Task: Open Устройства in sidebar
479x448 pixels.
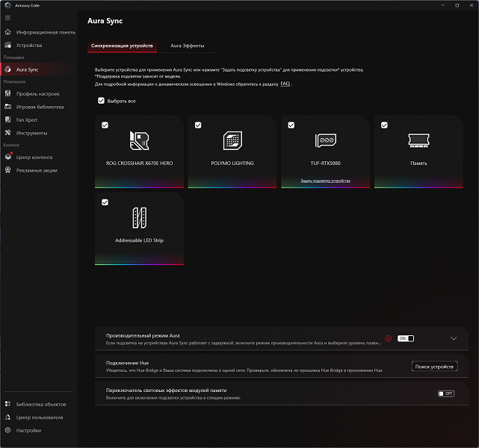Action: tap(39, 45)
